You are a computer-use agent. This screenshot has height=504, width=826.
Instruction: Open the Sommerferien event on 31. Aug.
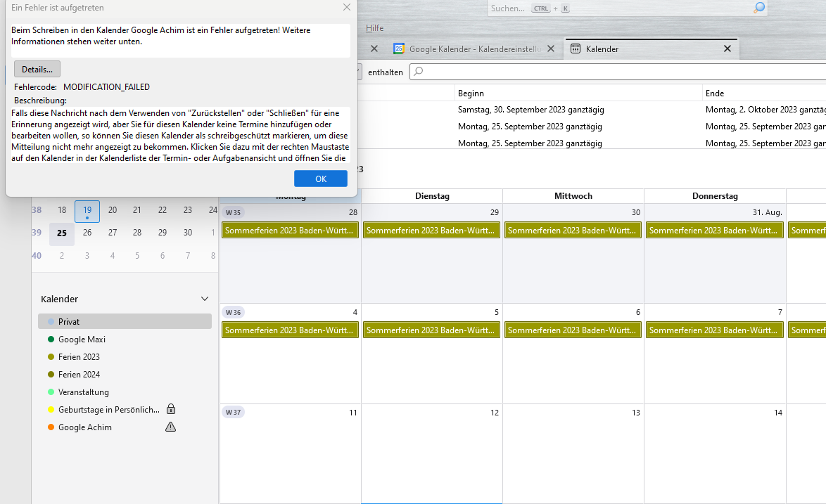(714, 231)
